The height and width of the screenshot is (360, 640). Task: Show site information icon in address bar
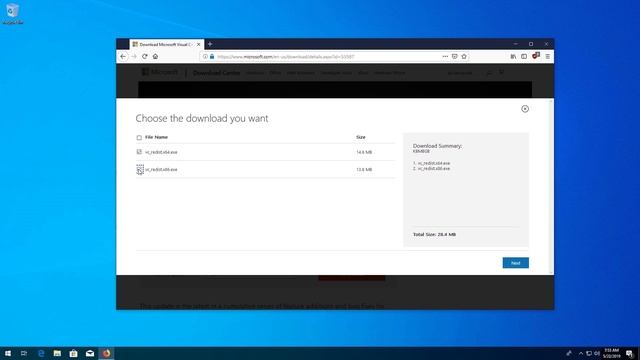pos(205,57)
